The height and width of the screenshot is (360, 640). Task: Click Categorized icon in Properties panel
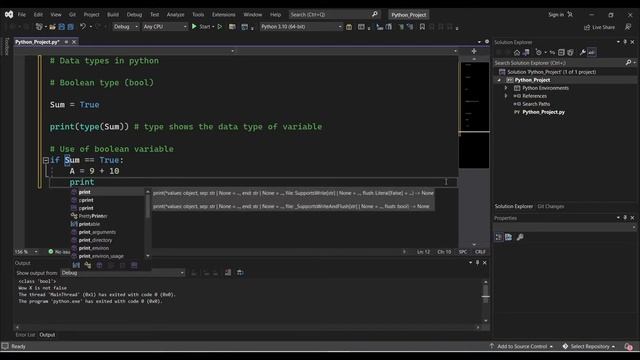tap(498, 237)
